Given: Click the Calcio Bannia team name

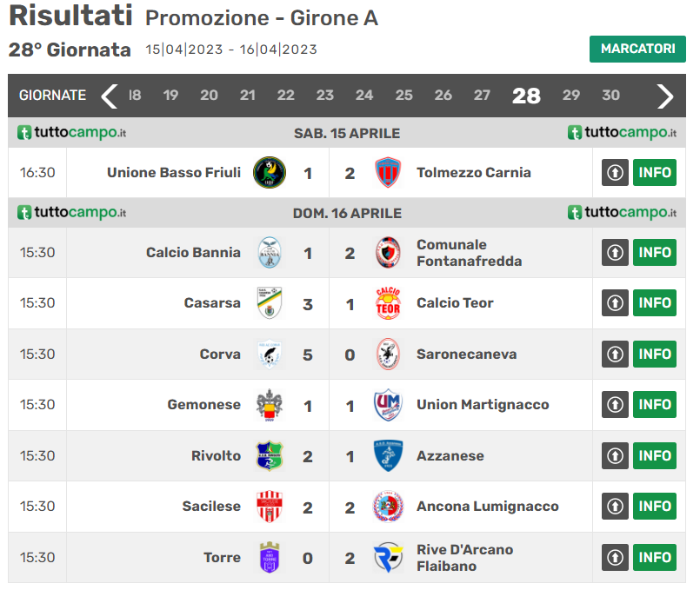Looking at the screenshot, I should coord(193,253).
